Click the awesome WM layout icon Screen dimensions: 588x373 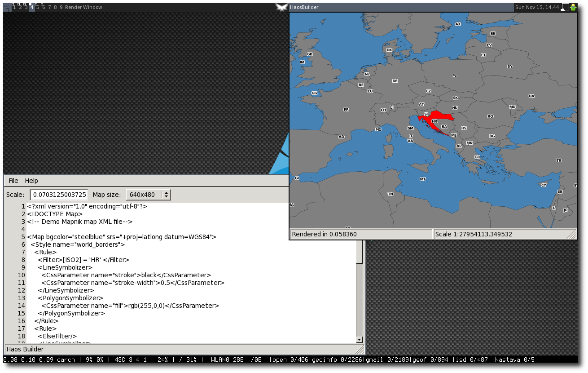[x=7, y=7]
